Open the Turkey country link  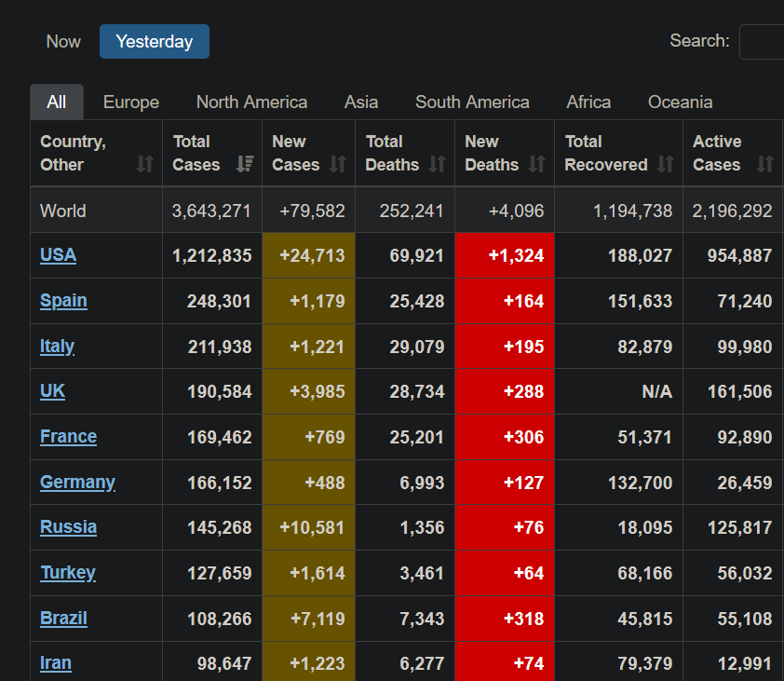pyautogui.click(x=68, y=573)
